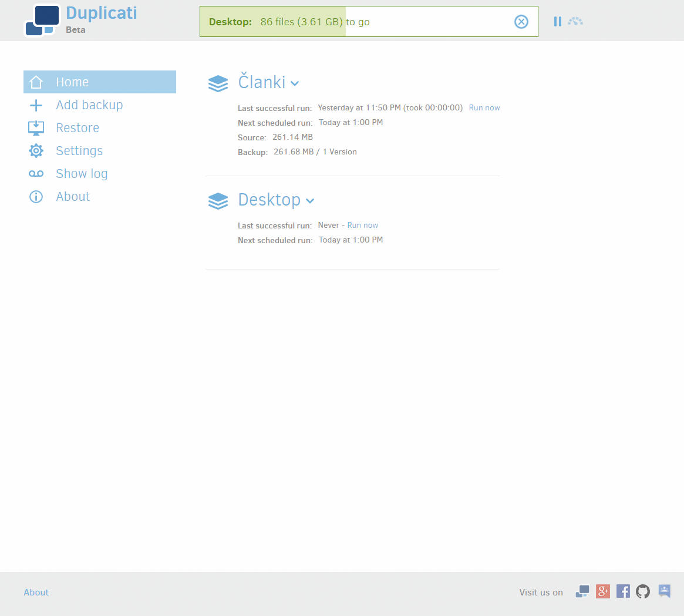Click the info icon beside About
Screen dimensions: 684x616
36,197
